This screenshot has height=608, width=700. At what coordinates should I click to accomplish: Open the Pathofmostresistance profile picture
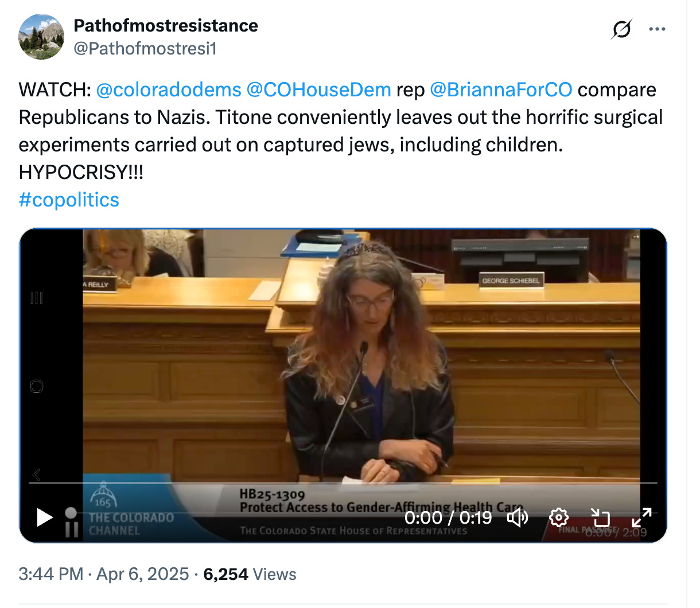[x=41, y=37]
